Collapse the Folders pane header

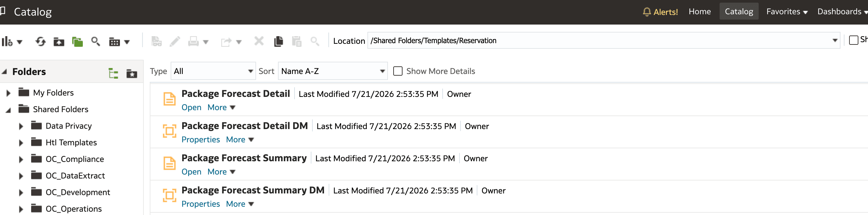point(4,72)
